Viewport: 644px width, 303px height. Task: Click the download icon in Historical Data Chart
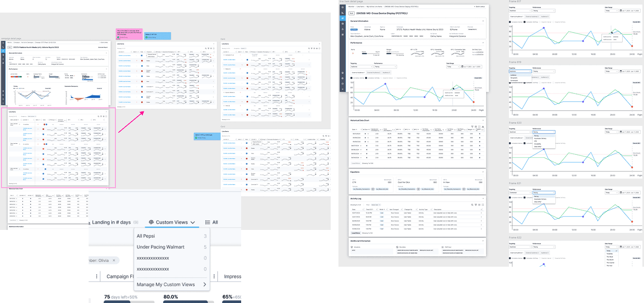(x=483, y=127)
